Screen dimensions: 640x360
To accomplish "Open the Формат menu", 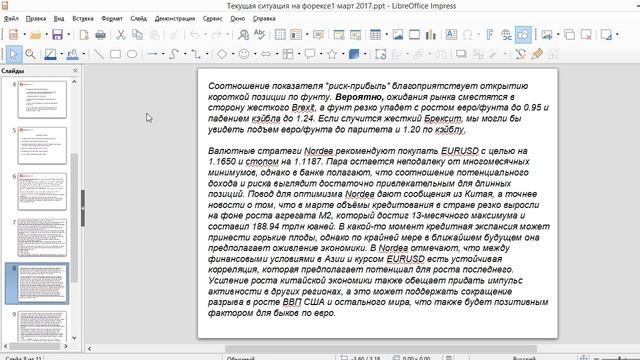I will point(112,19).
